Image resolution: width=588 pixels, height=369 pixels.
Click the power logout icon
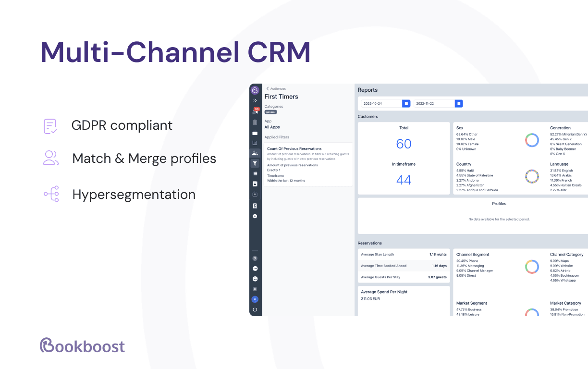coord(255,309)
